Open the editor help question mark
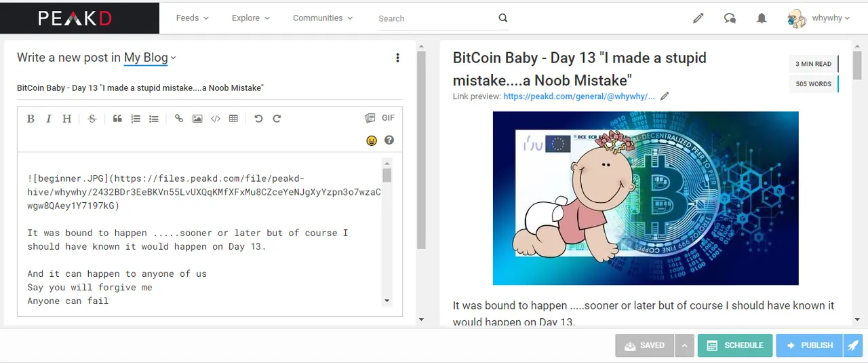 pyautogui.click(x=389, y=140)
